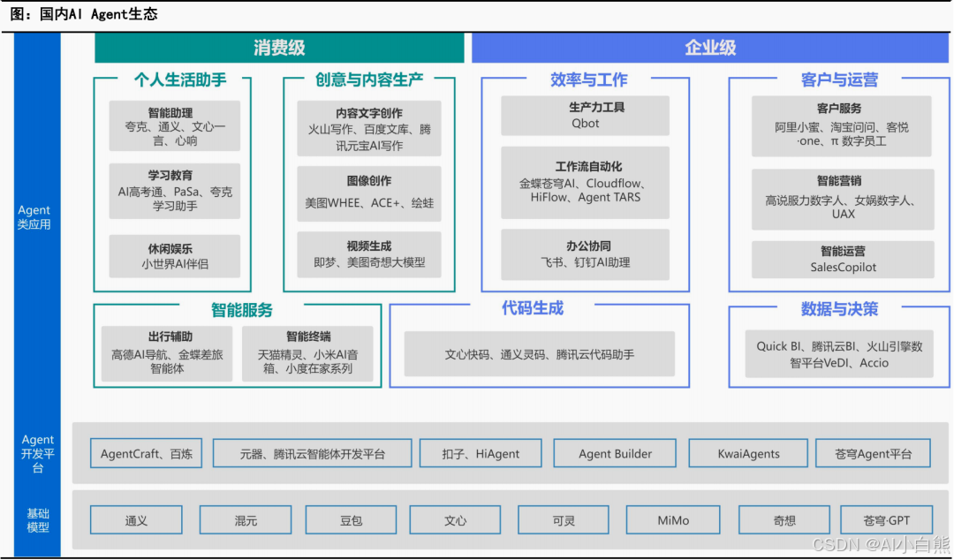Click the 休闲娱乐 小世界AI伴侣 card
The width and height of the screenshot is (954, 560).
pyautogui.click(x=175, y=256)
